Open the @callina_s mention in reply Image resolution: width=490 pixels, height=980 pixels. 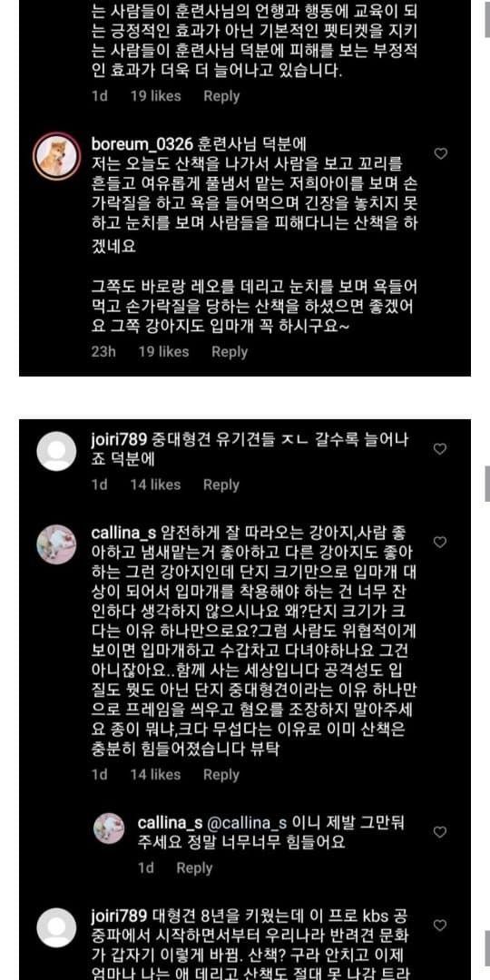click(244, 822)
